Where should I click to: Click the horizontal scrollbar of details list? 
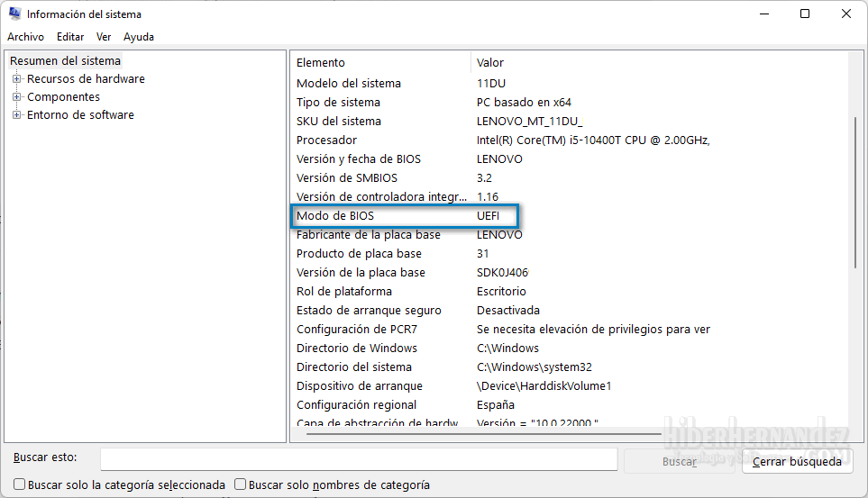pos(484,434)
